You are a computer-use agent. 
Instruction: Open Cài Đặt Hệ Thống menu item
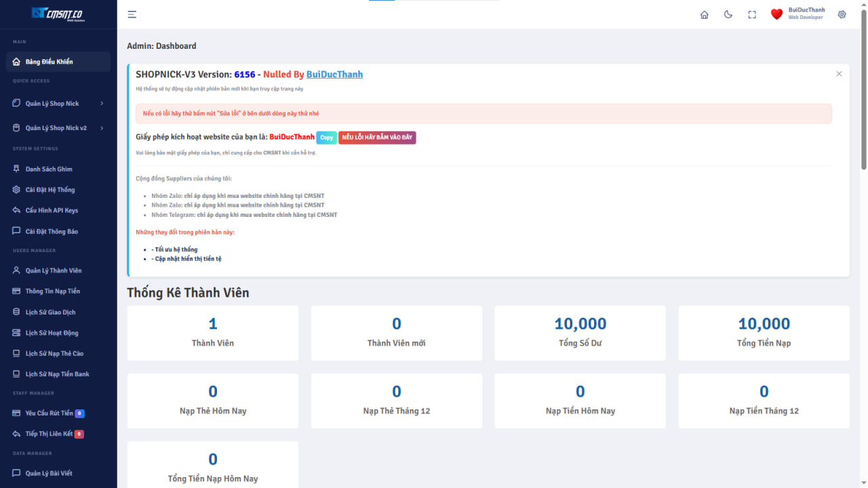click(x=50, y=190)
